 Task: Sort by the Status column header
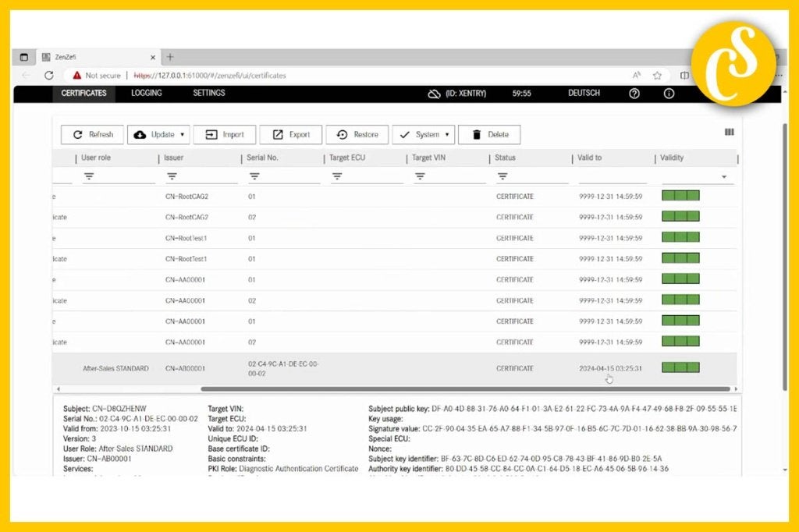pos(505,158)
